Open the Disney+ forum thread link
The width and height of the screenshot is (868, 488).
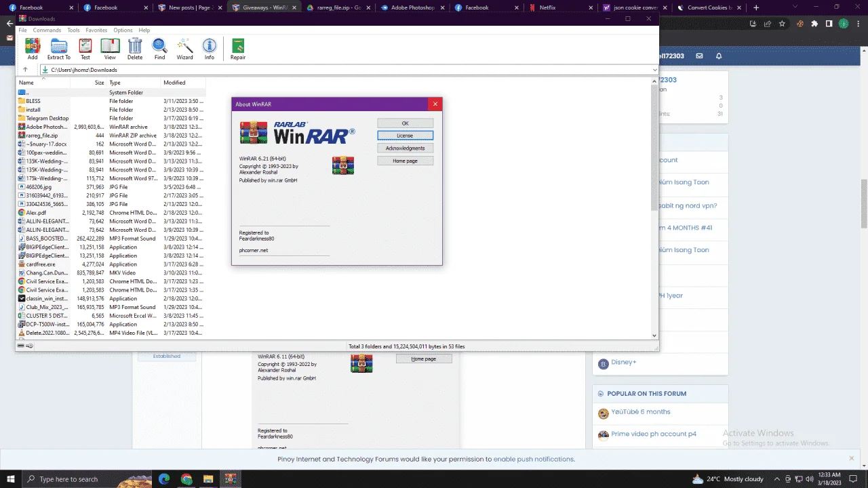coord(623,362)
